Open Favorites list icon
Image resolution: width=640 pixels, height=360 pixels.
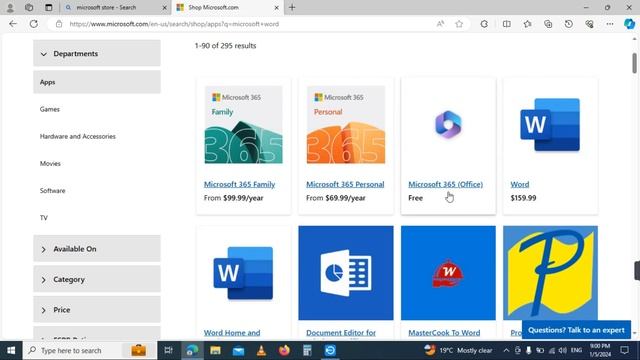[x=527, y=24]
